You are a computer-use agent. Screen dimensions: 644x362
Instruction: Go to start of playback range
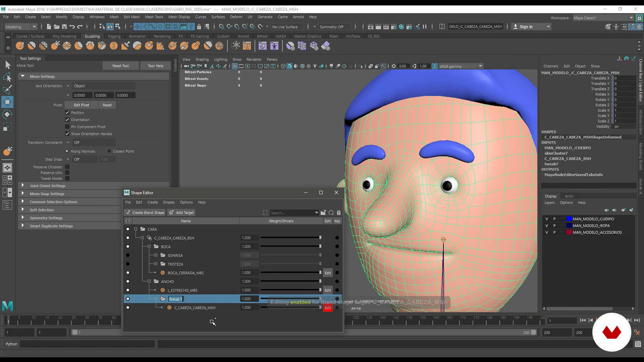pos(583,320)
